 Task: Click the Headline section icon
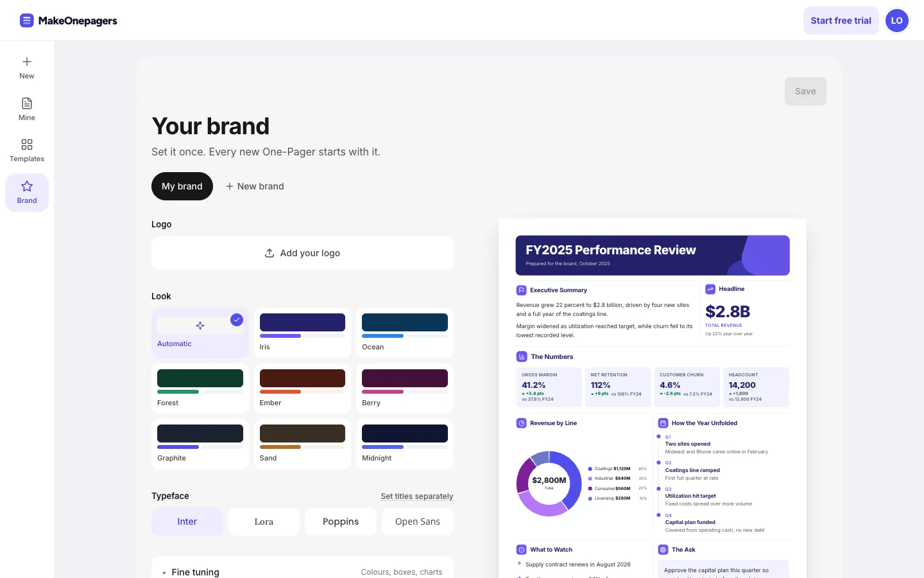(x=710, y=289)
